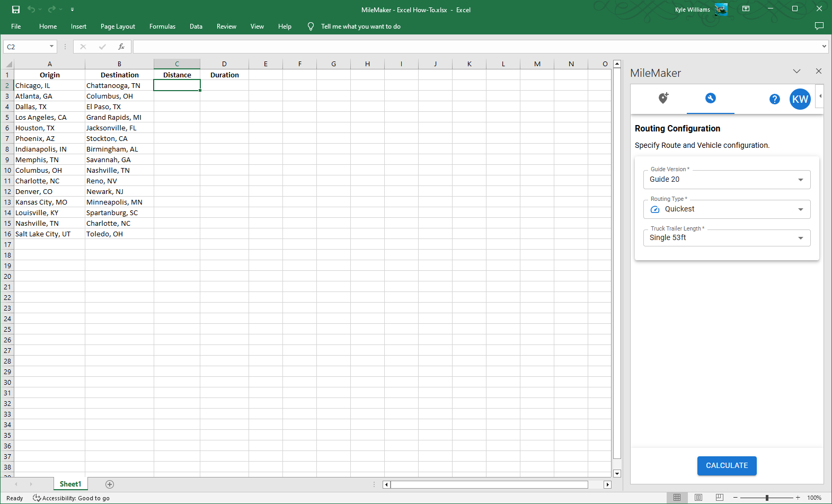The image size is (832, 504).
Task: Zoom out with the minus button
Action: [735, 498]
